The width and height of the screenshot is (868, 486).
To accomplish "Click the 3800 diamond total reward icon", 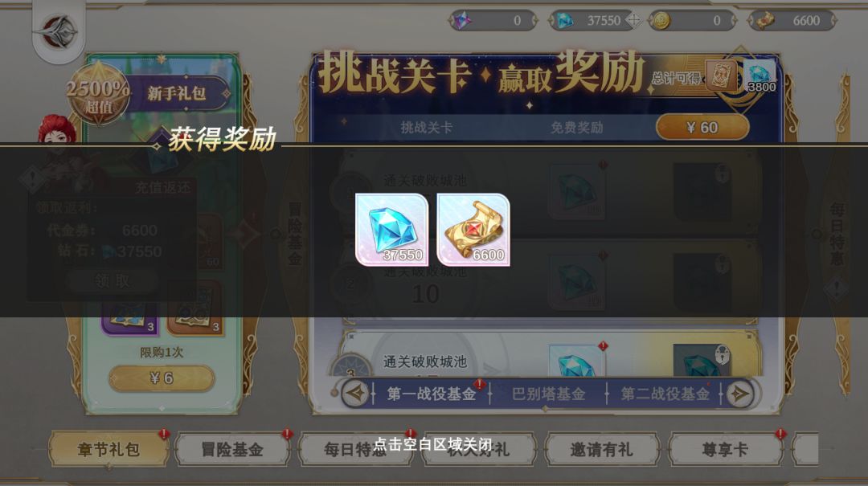I will (761, 77).
